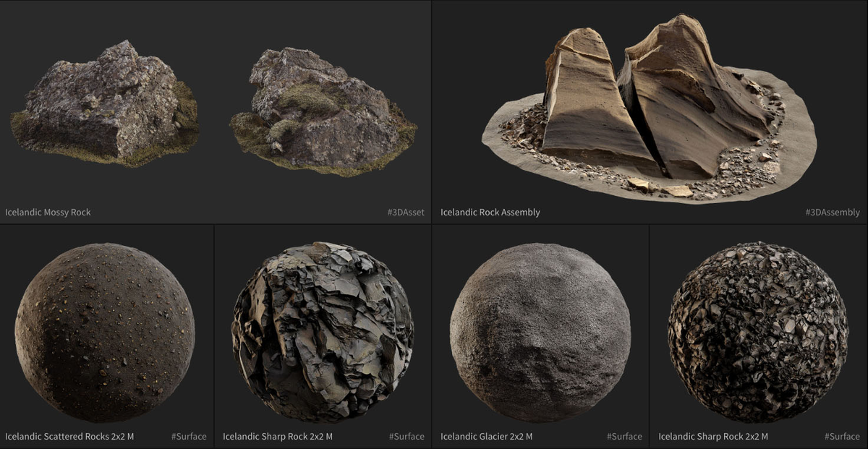Viewport: 868px width, 449px height.
Task: Click the #Surface tag under Icelandic Glacier
Action: [x=625, y=436]
